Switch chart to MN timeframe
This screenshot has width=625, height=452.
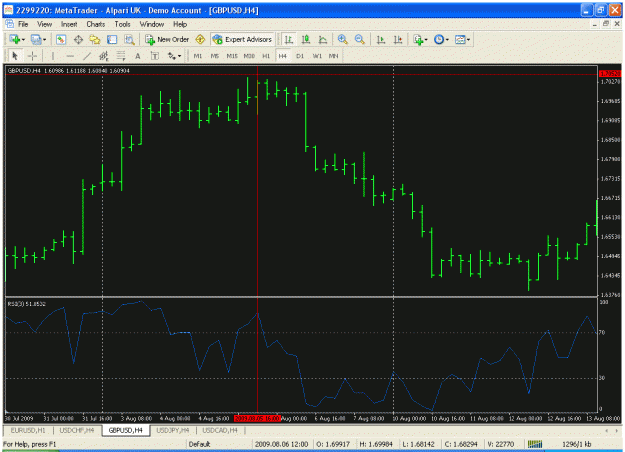[333, 56]
